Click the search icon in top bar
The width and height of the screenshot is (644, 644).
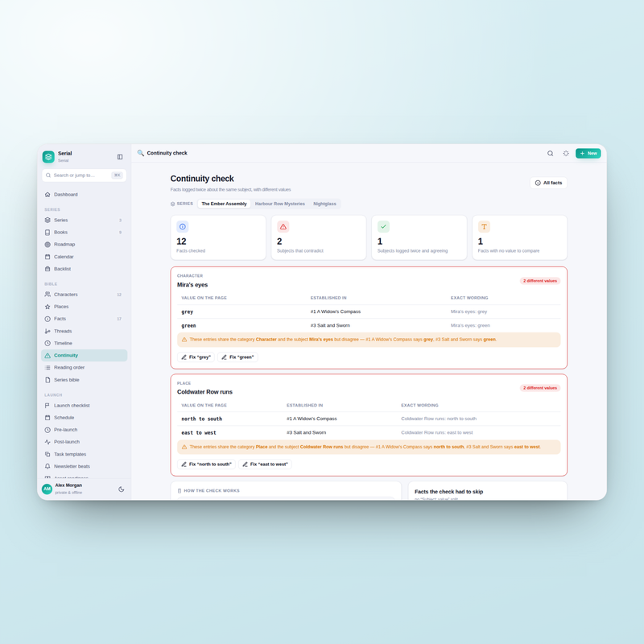coord(550,153)
